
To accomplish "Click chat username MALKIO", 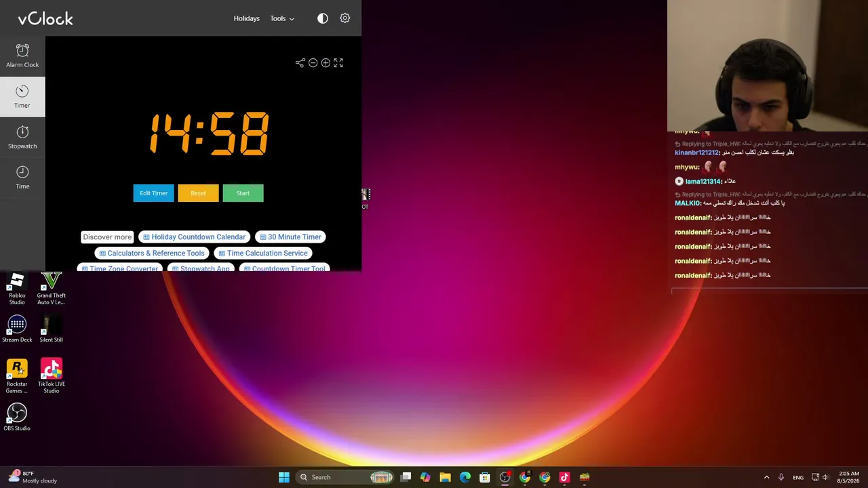I will coord(688,203).
